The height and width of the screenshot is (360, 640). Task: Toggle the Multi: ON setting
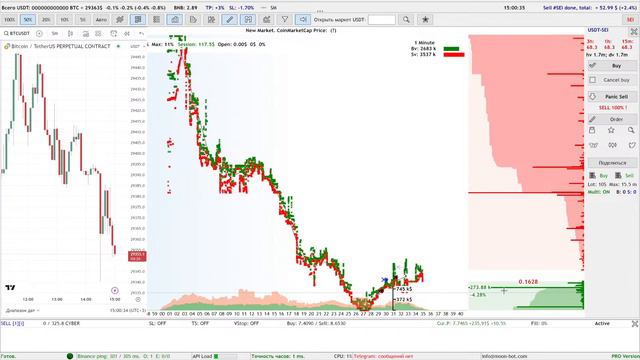[599, 191]
